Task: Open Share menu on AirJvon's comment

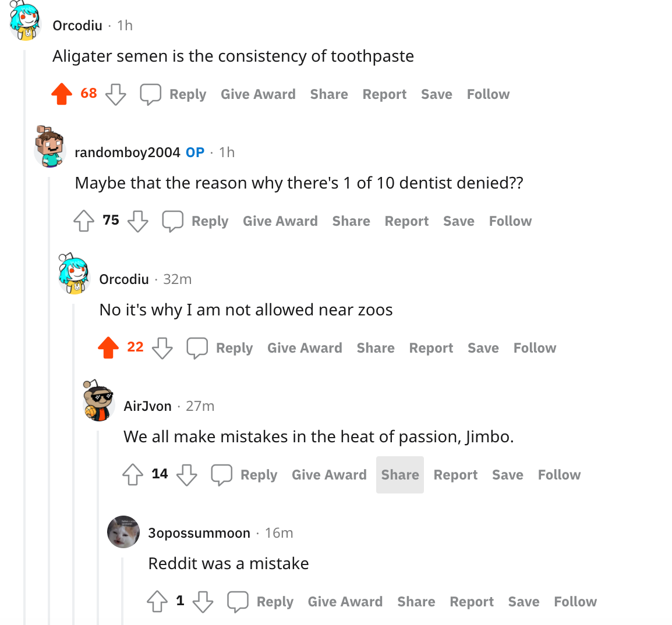Action: pyautogui.click(x=400, y=475)
